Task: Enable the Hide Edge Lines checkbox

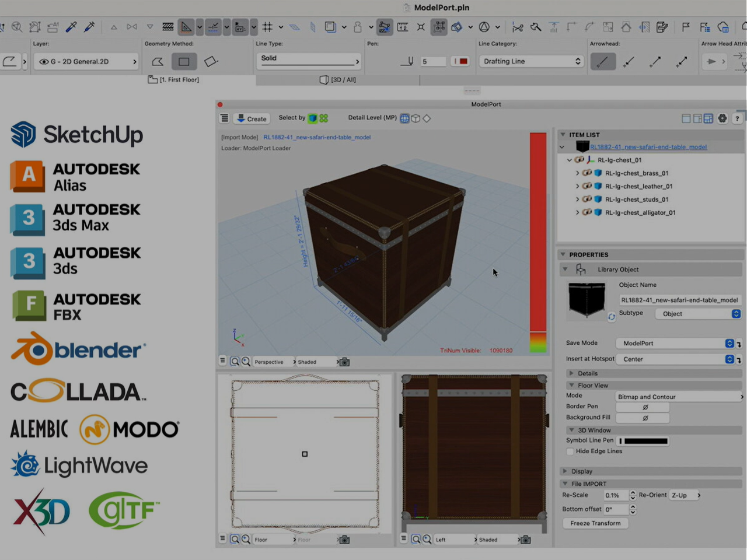Action: [570, 452]
